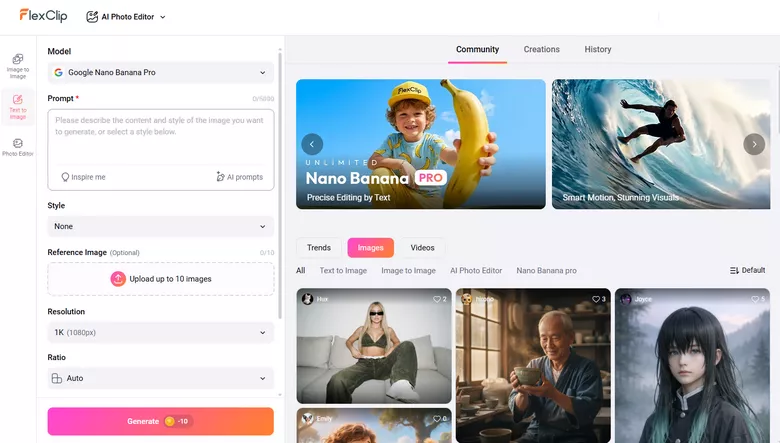Advance to next banner slide arrow
The height and width of the screenshot is (443, 780).
(754, 144)
